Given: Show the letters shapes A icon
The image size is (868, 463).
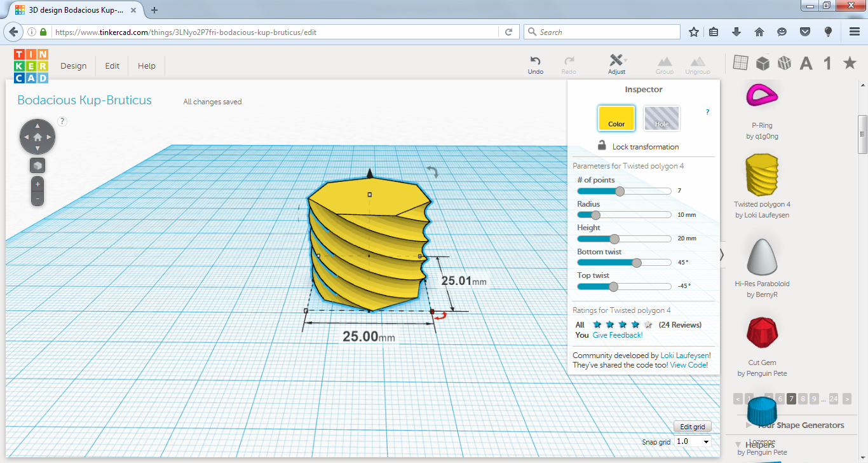Looking at the screenshot, I should point(806,63).
